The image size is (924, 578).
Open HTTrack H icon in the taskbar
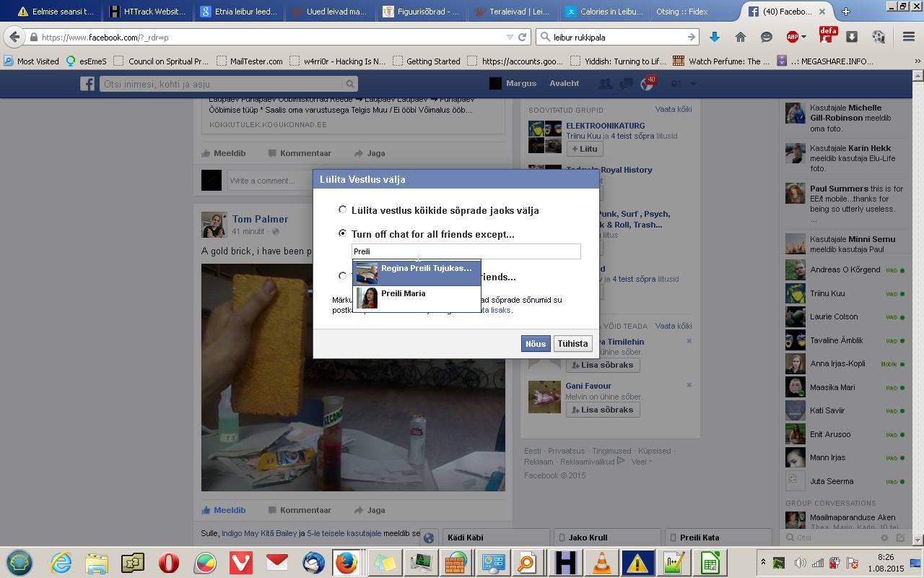[x=565, y=563]
